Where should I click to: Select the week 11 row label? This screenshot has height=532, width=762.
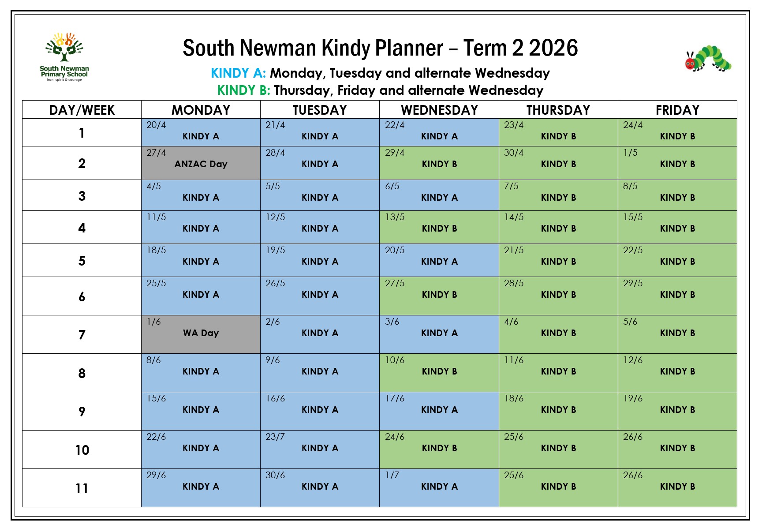(82, 488)
